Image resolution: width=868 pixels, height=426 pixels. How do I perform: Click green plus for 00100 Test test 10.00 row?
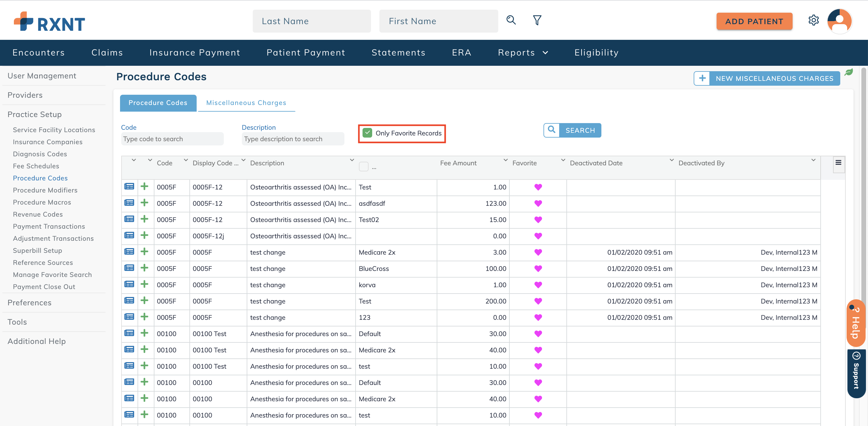[x=144, y=366]
